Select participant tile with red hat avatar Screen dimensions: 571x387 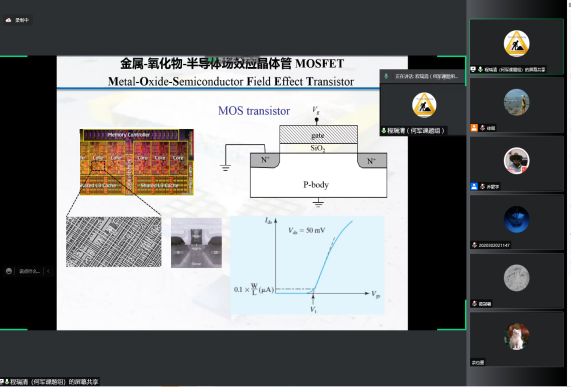tap(516, 163)
